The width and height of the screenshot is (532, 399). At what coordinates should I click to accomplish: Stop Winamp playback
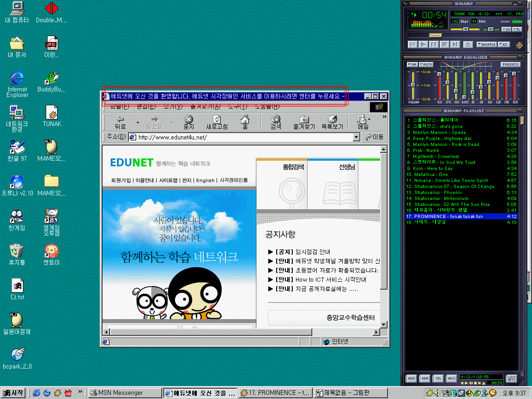click(x=444, y=44)
